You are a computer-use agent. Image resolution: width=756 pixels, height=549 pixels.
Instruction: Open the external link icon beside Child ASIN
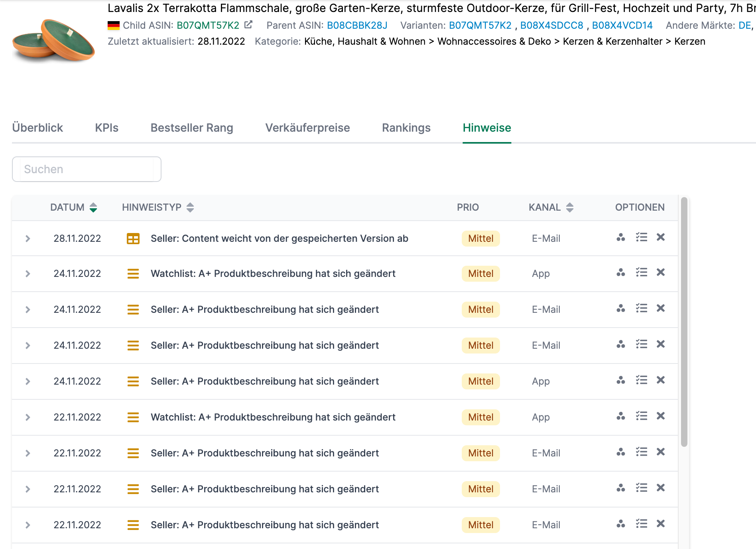(x=248, y=25)
